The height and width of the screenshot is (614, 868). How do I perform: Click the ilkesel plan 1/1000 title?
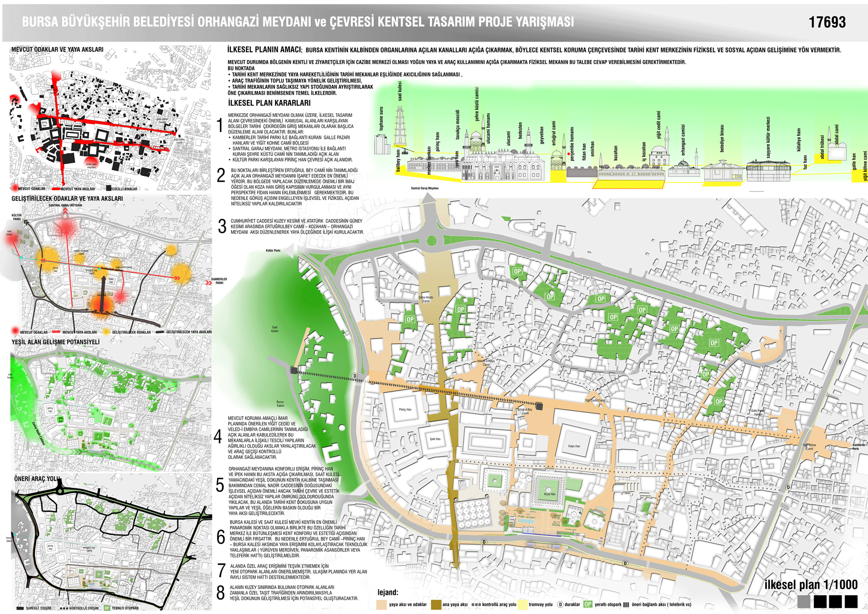pyautogui.click(x=811, y=584)
